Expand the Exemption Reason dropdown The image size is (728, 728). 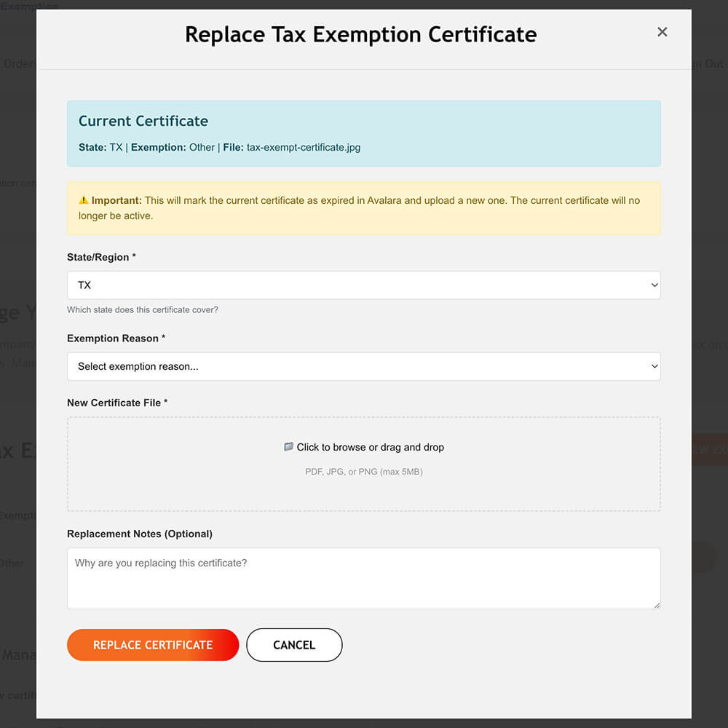coord(364,366)
